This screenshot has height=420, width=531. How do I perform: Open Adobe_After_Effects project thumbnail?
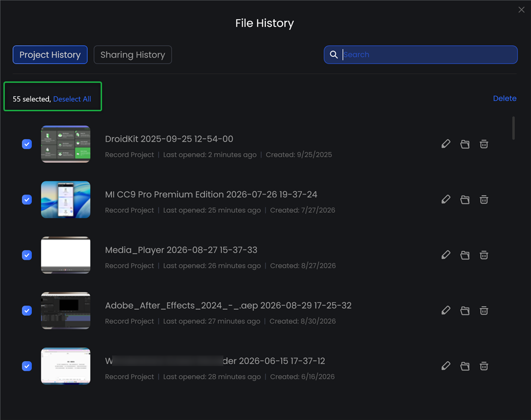[65, 311]
